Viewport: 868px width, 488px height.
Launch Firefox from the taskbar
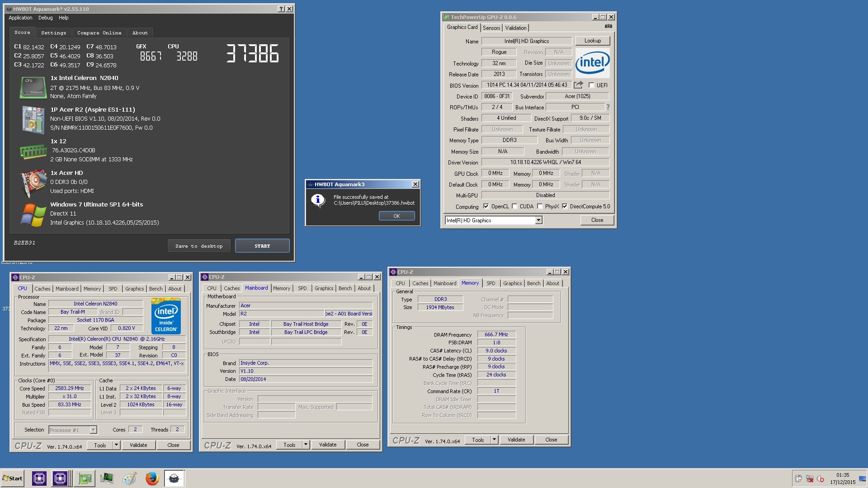152,478
